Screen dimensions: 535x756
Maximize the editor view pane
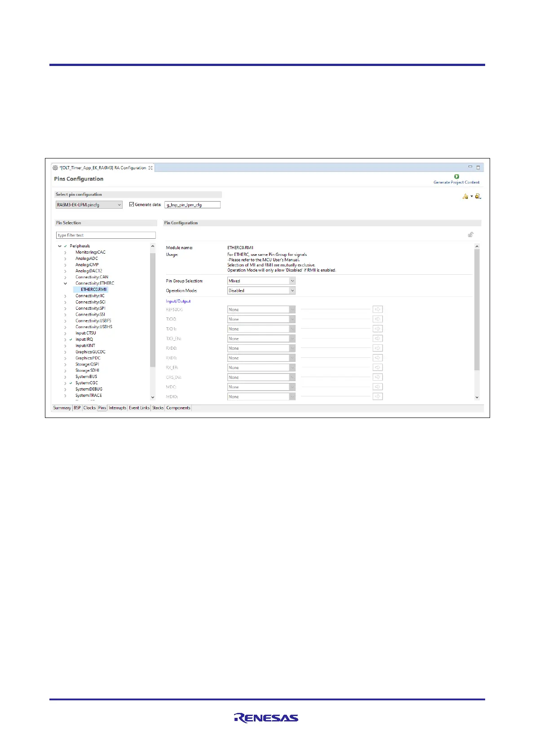point(478,167)
